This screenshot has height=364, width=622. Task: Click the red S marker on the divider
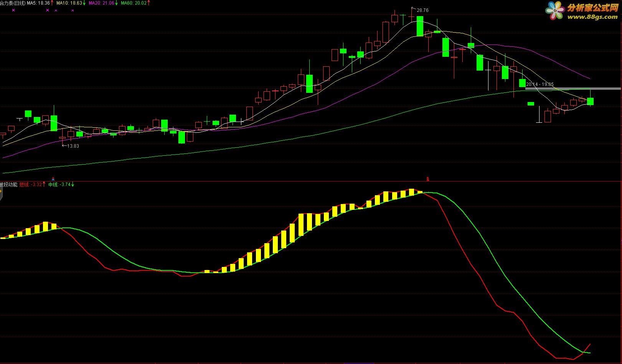point(428,179)
